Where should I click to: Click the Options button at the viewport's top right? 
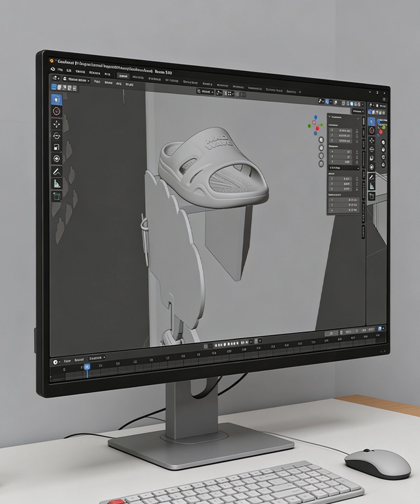(357, 111)
